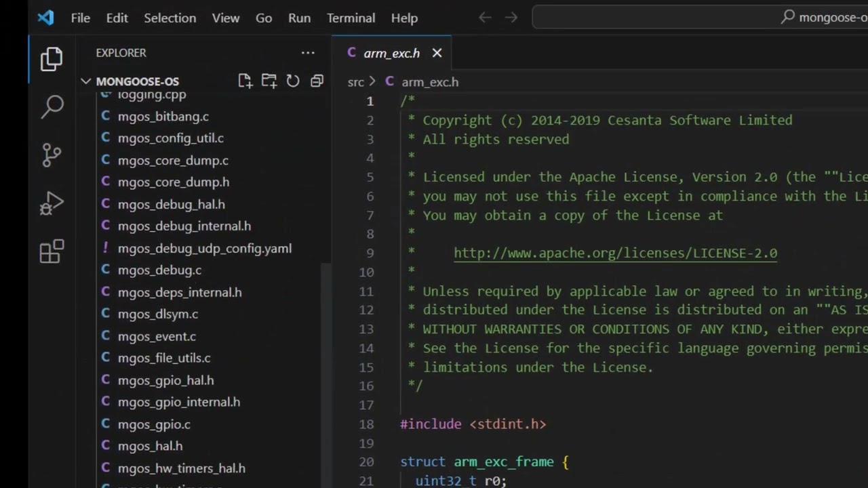868x488 pixels.
Task: Open mgos_debug.c in the file tree
Action: [159, 270]
